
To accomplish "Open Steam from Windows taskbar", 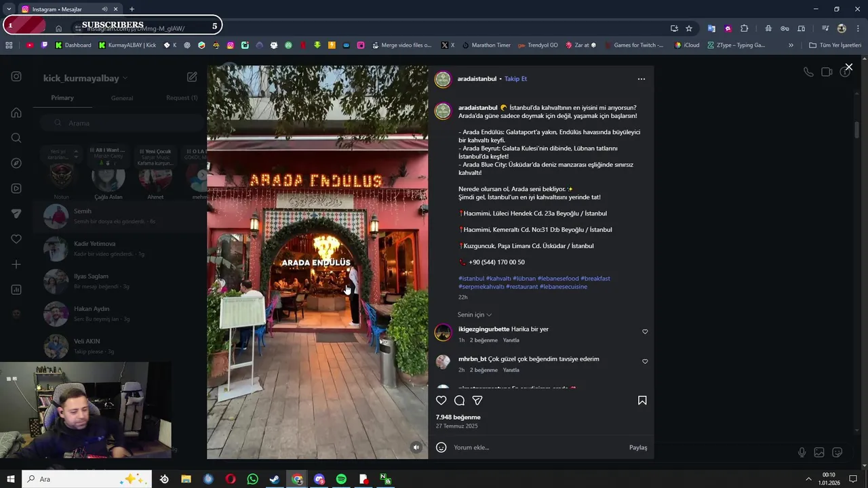I will click(x=275, y=479).
